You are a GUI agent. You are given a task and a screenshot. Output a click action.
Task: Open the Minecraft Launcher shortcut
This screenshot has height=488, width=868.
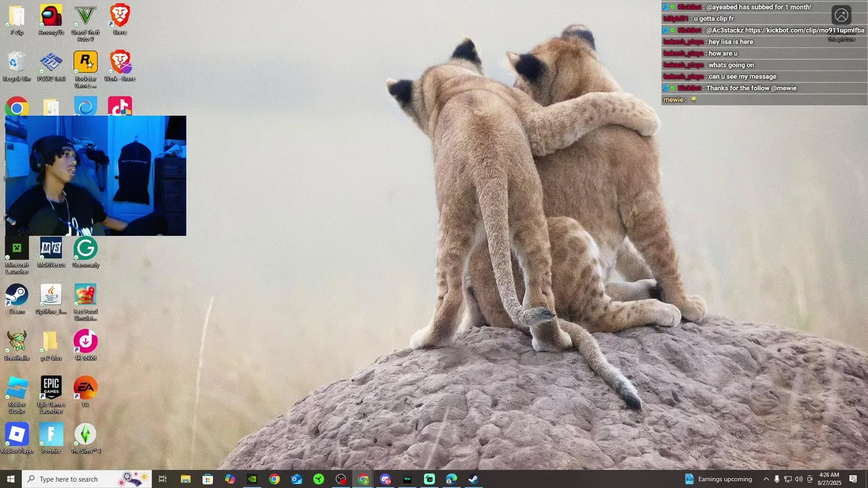[x=16, y=256]
